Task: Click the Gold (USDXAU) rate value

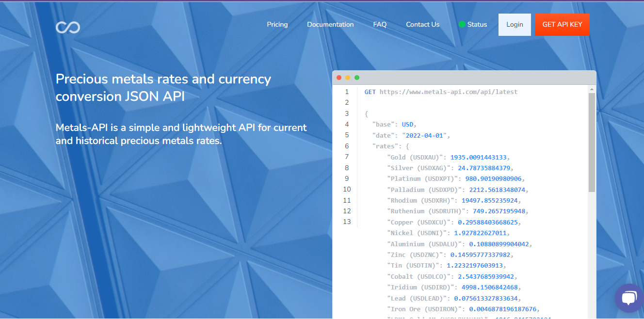Action: 479,157
